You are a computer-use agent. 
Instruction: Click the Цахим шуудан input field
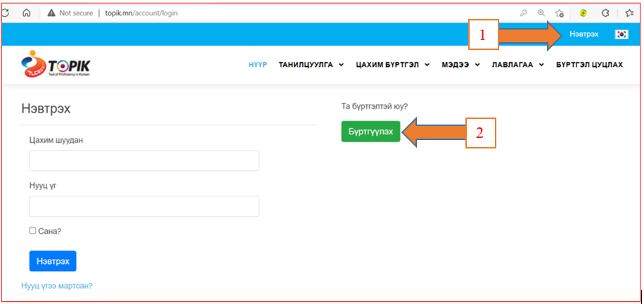pyautogui.click(x=144, y=160)
